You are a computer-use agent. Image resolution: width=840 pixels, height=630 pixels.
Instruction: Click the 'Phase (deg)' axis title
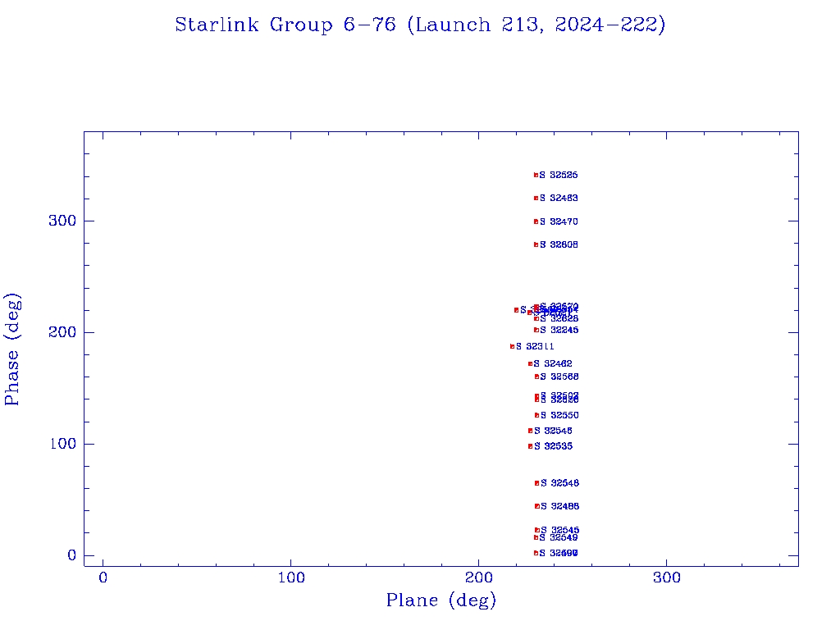[12, 349]
